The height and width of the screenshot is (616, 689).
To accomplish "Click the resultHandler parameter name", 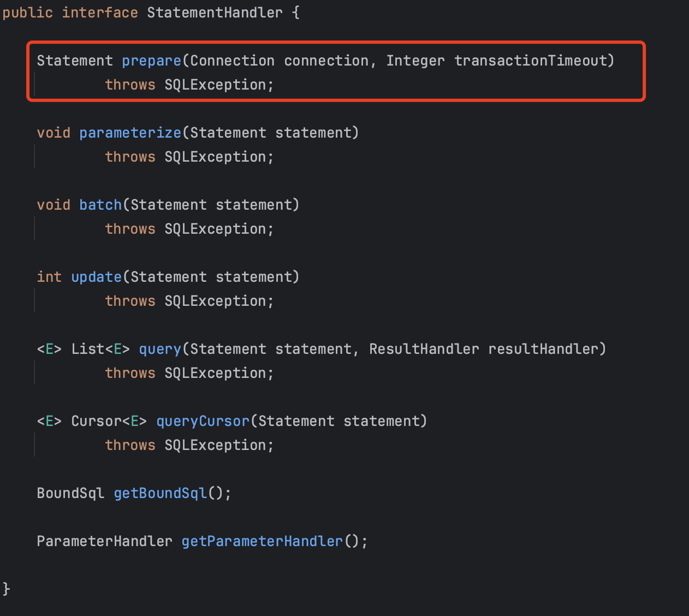I will pos(543,349).
